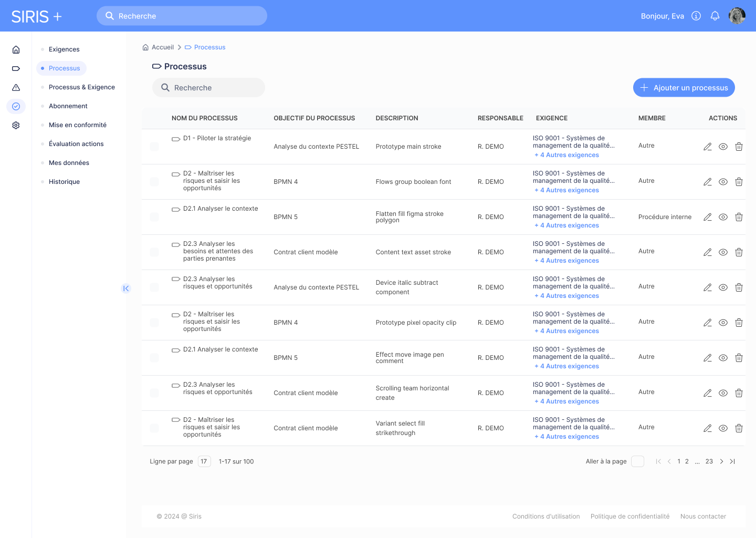The height and width of the screenshot is (538, 756).
Task: Open the rows per page selector
Action: click(204, 461)
